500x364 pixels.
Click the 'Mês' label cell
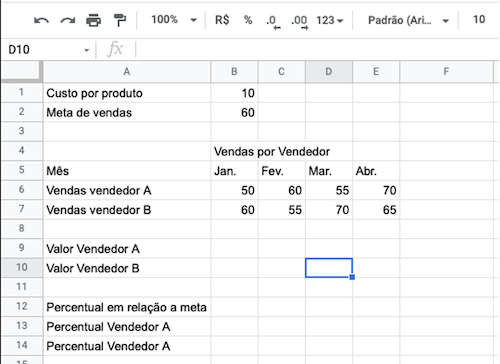pos(127,171)
